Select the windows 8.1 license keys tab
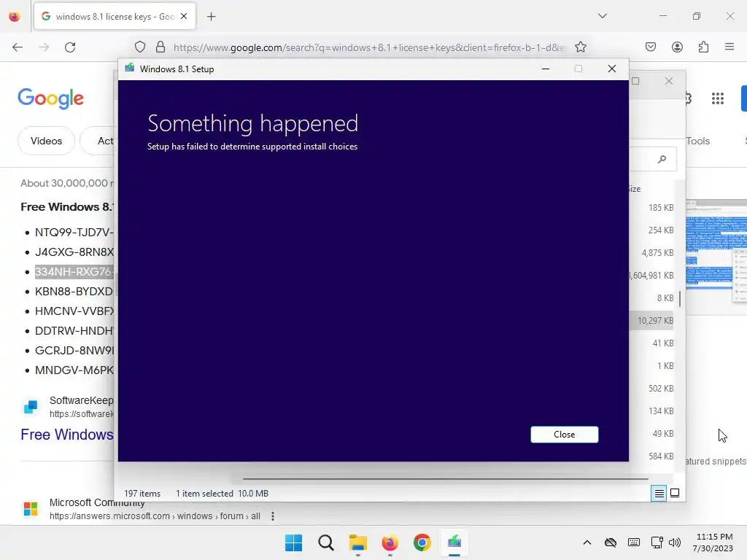Screen dimensions: 747x560 point(115,17)
